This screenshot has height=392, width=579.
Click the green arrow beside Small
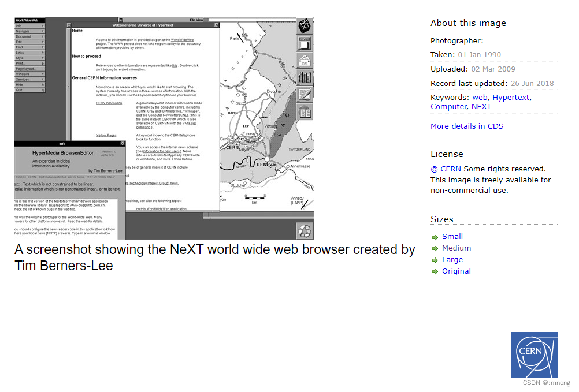435,237
